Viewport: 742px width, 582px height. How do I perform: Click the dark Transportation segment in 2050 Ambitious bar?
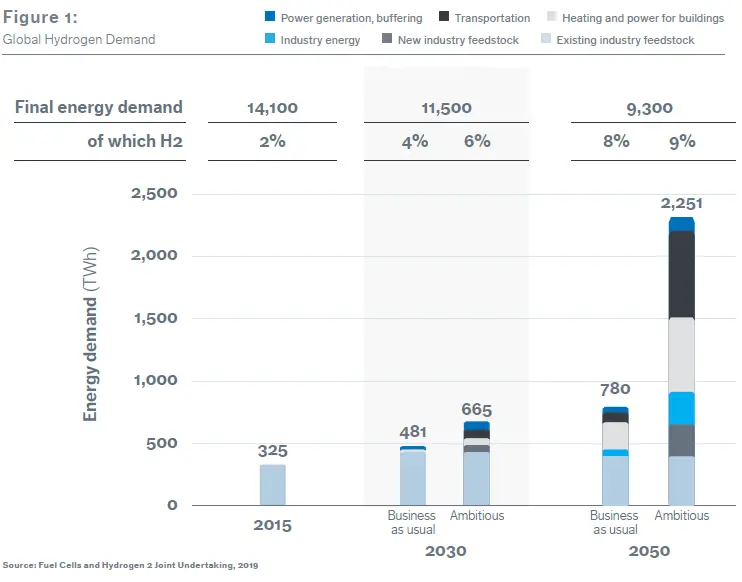click(681, 274)
